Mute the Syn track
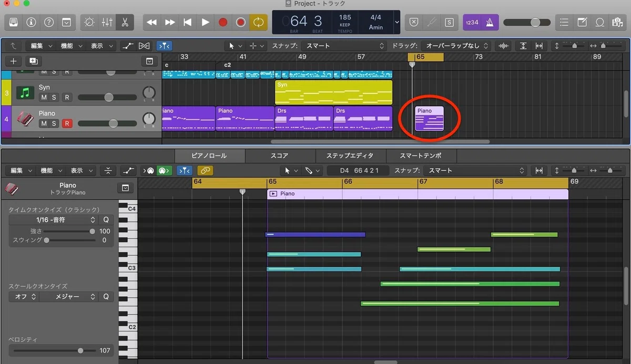The width and height of the screenshot is (631, 364). (x=44, y=97)
